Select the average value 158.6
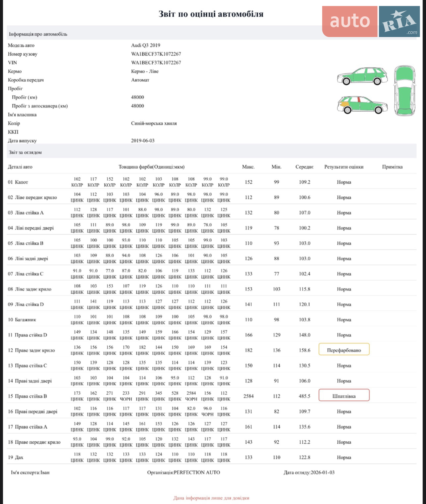This screenshot has height=504, width=426. coord(304,350)
